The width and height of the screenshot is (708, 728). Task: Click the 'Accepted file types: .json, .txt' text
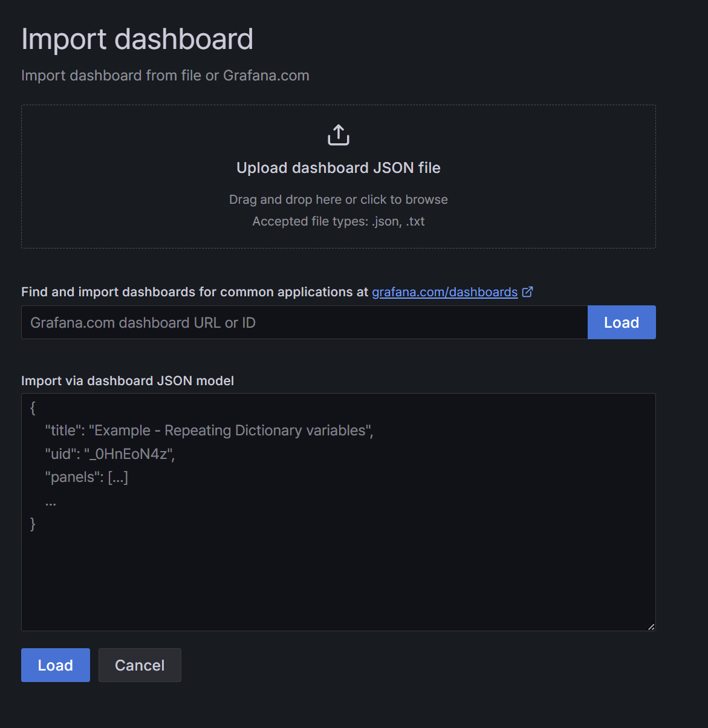(x=339, y=221)
